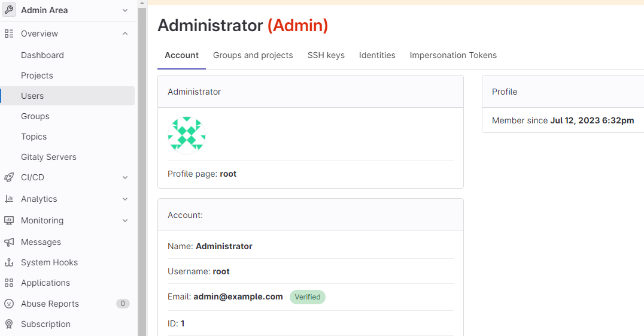Open the Impersonation Tokens tab
The image size is (644, 336).
pyautogui.click(x=453, y=56)
